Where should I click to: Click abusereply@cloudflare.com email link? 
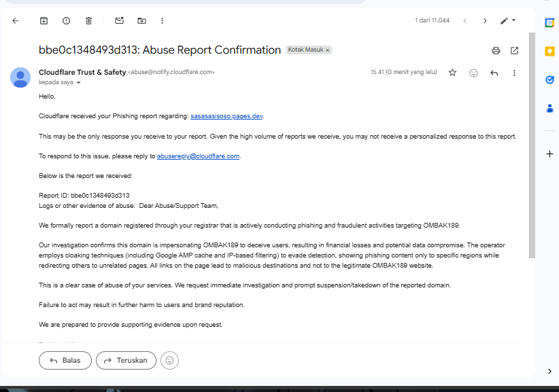198,156
